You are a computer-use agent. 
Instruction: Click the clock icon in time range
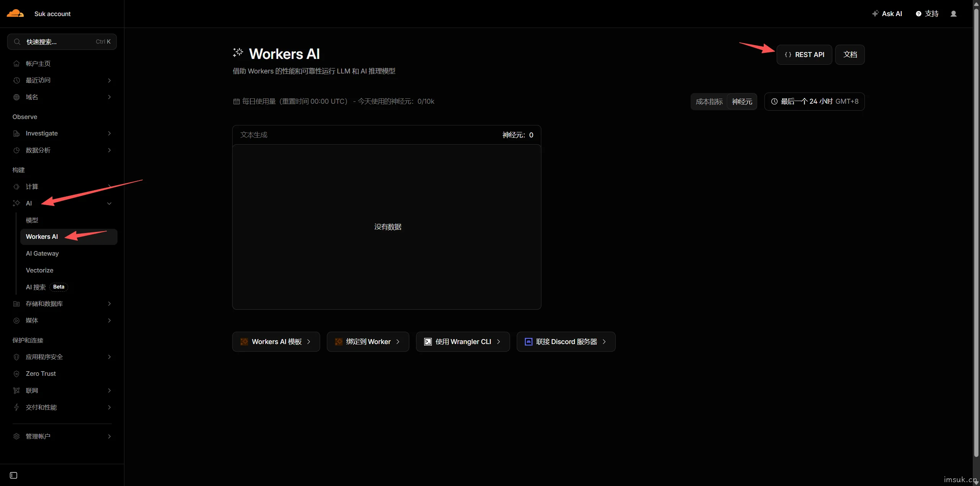pyautogui.click(x=774, y=101)
